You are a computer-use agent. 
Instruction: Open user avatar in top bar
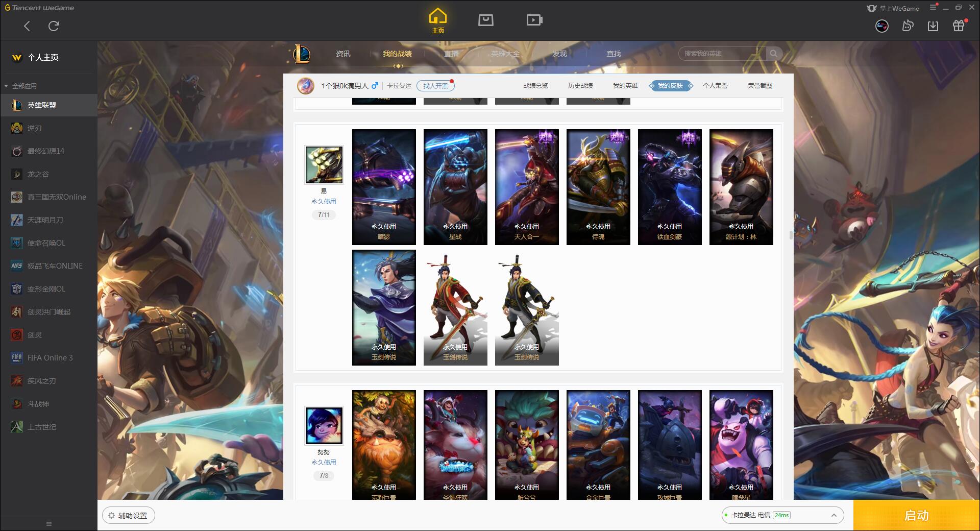(x=881, y=26)
